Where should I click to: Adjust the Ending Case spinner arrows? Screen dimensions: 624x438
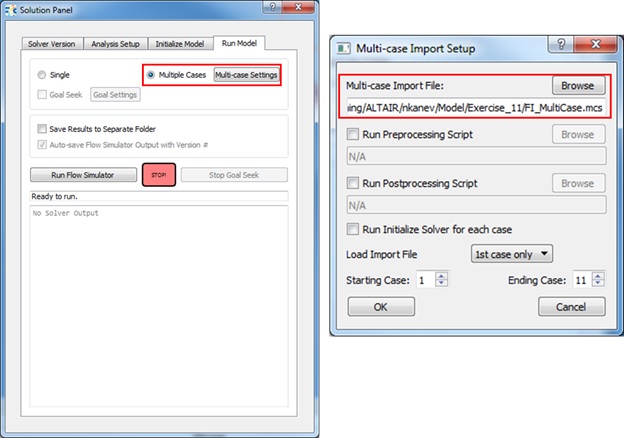[x=599, y=280]
